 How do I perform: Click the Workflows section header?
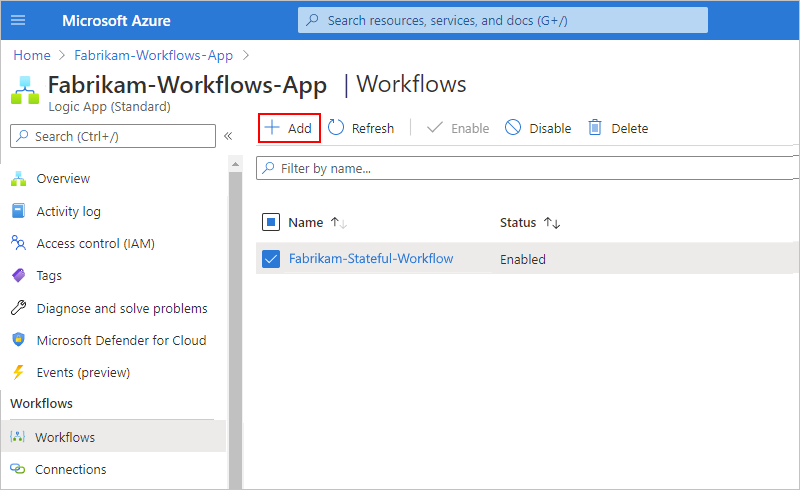click(x=41, y=403)
